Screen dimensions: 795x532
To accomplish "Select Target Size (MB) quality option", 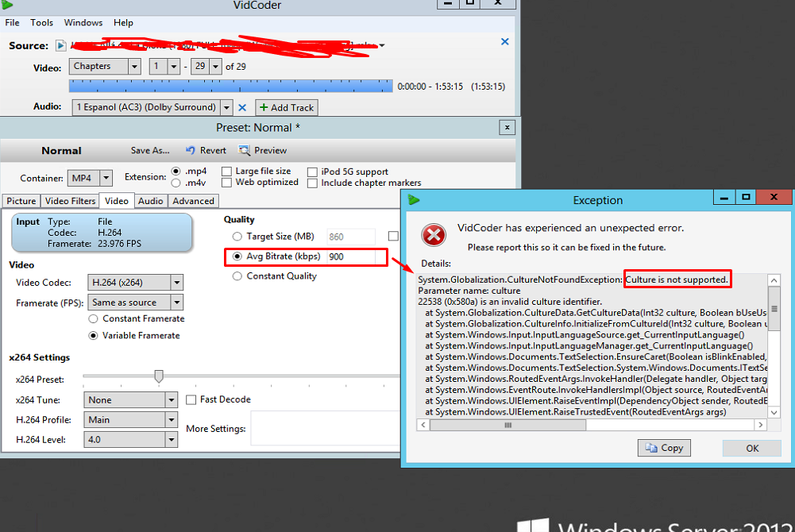I will pyautogui.click(x=237, y=237).
